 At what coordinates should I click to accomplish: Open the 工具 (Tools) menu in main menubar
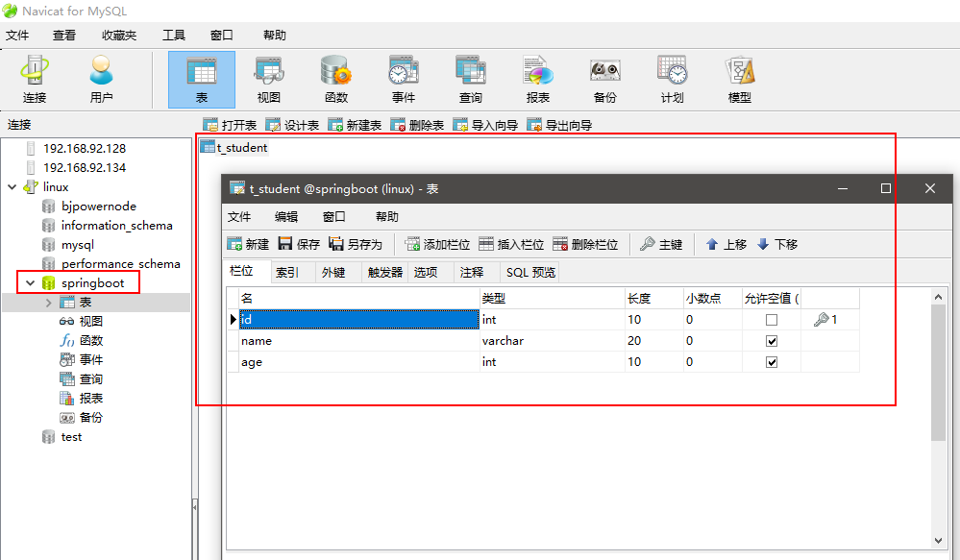click(174, 36)
